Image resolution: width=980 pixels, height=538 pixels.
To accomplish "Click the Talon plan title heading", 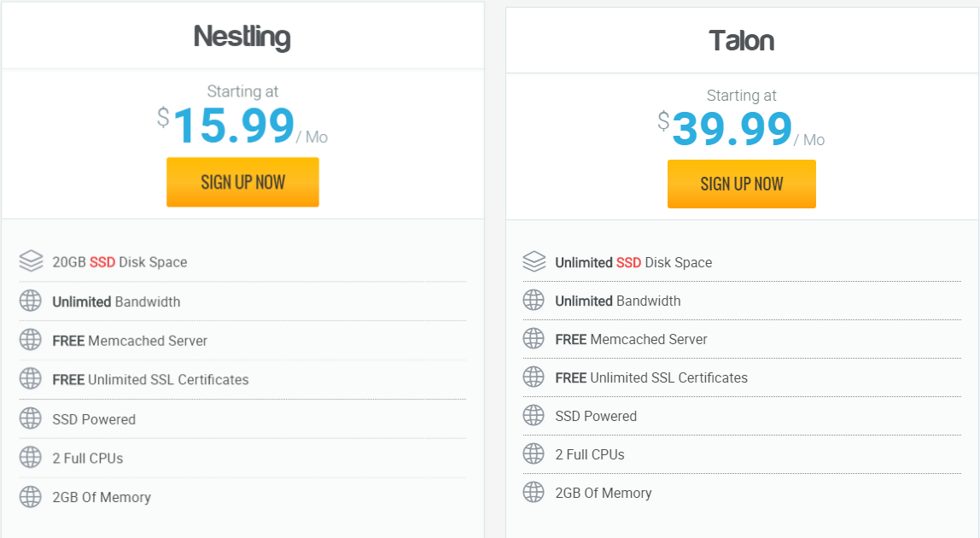I will [741, 40].
